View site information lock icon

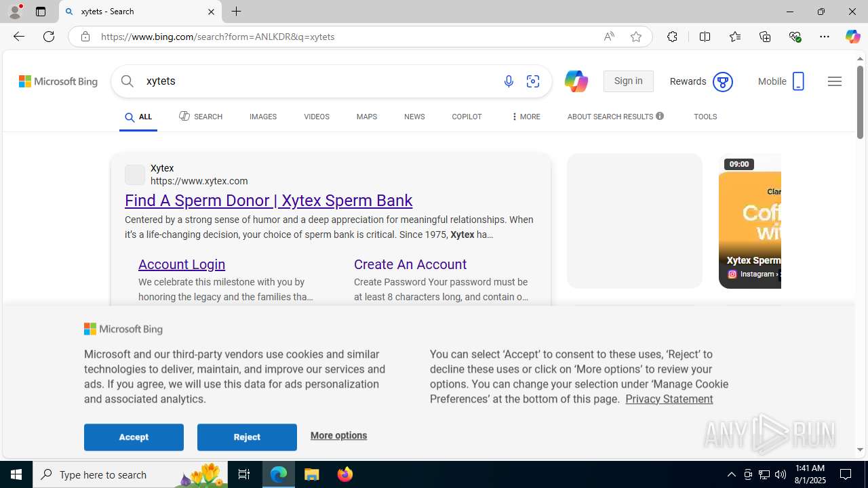[85, 37]
